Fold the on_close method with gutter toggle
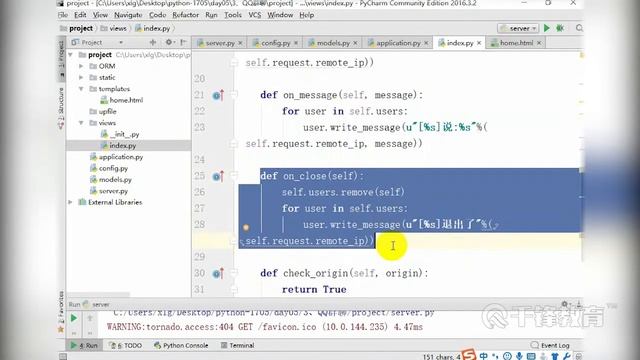 click(x=234, y=176)
